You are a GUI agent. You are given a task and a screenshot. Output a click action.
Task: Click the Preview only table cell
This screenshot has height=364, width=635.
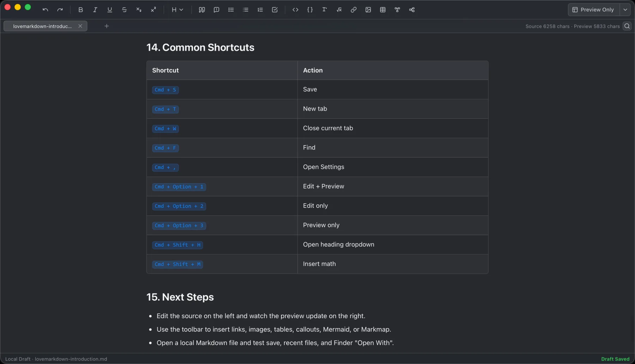click(393, 225)
